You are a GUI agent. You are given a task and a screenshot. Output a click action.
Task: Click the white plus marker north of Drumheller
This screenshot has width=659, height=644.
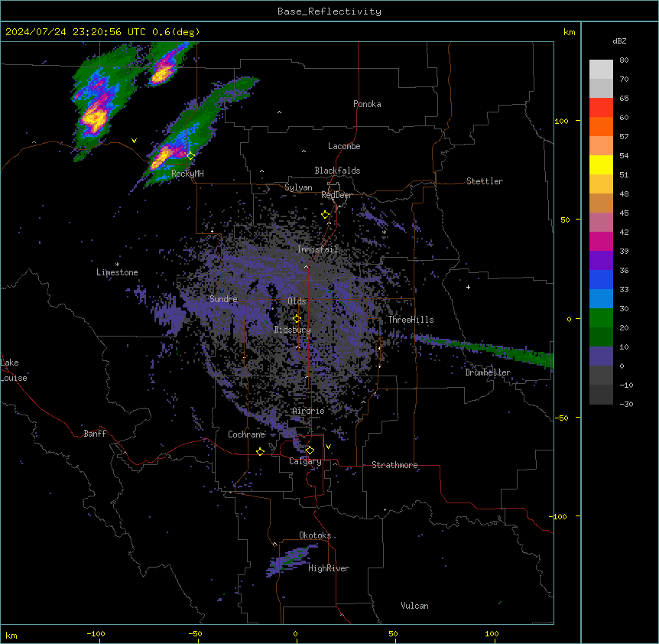coord(468,287)
